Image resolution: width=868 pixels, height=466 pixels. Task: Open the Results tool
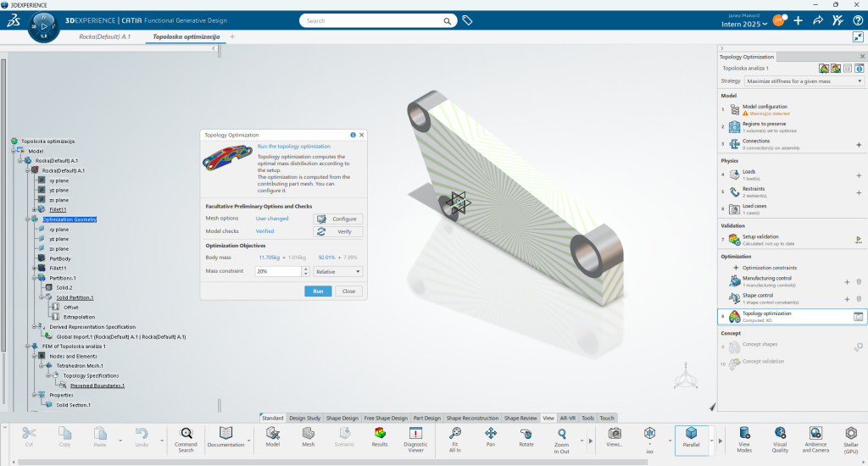click(380, 437)
